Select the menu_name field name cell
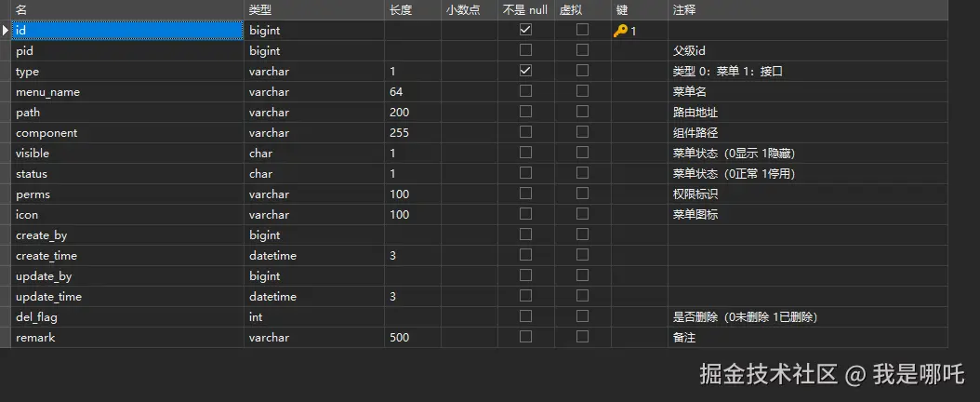 click(127, 92)
